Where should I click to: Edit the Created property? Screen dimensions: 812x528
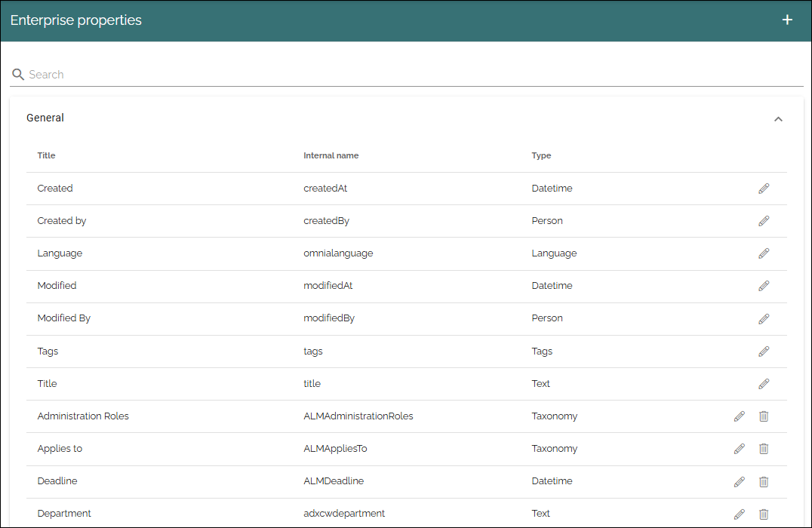coord(764,189)
